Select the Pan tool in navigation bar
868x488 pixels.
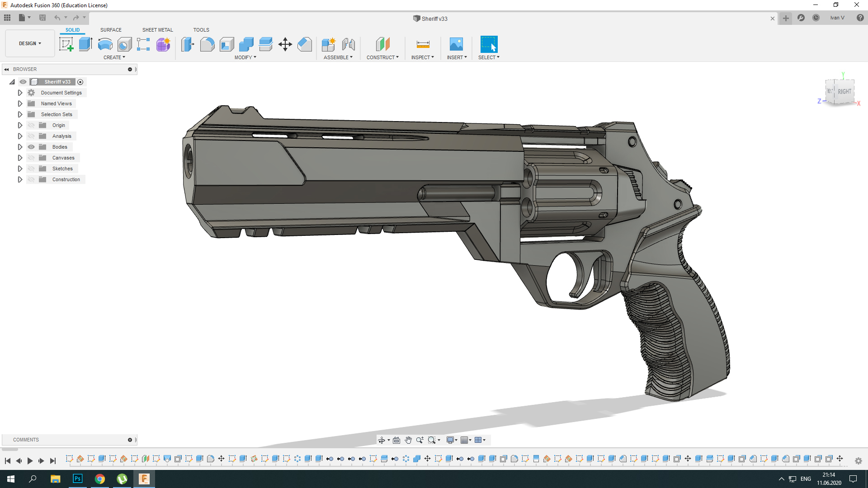point(408,440)
